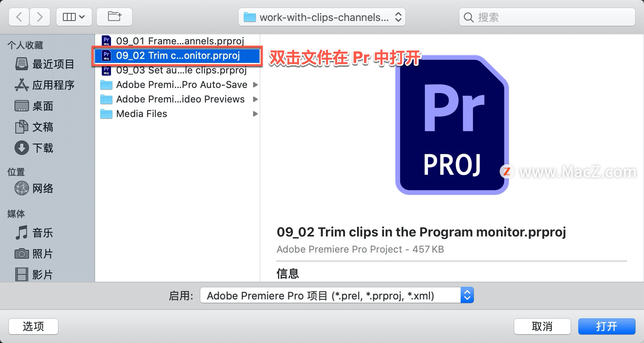Go forward with the right chevron button
Image resolution: width=644 pixels, height=343 pixels.
(39, 17)
